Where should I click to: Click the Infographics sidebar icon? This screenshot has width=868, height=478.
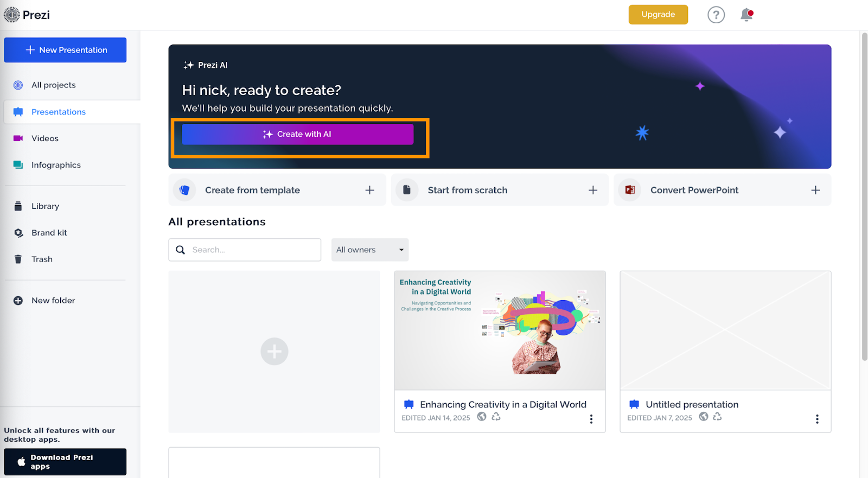click(x=18, y=165)
